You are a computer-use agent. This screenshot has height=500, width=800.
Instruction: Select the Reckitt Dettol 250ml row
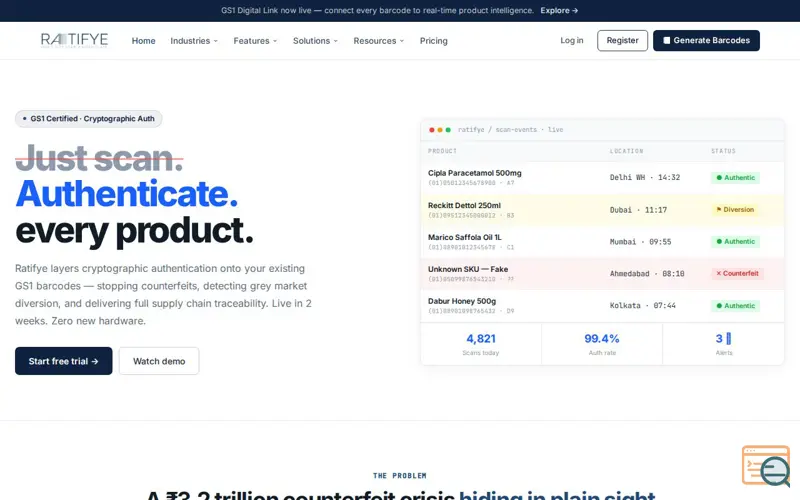click(x=602, y=210)
